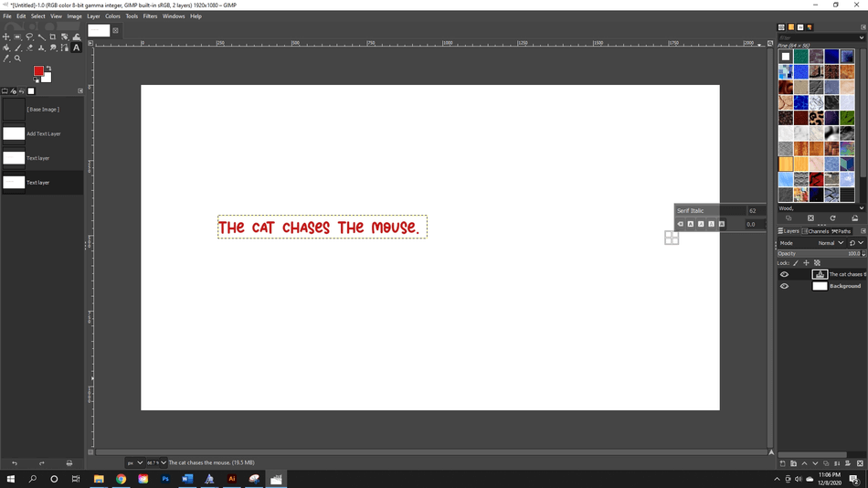Open the pattern tag dropdown showing Wood
This screenshot has height=488, width=868.
pyautogui.click(x=821, y=208)
